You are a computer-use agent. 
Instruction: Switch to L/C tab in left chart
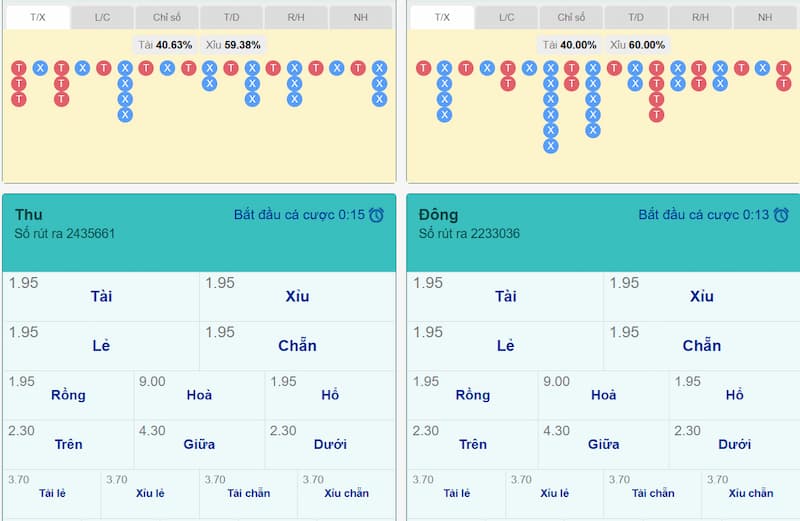tap(103, 17)
